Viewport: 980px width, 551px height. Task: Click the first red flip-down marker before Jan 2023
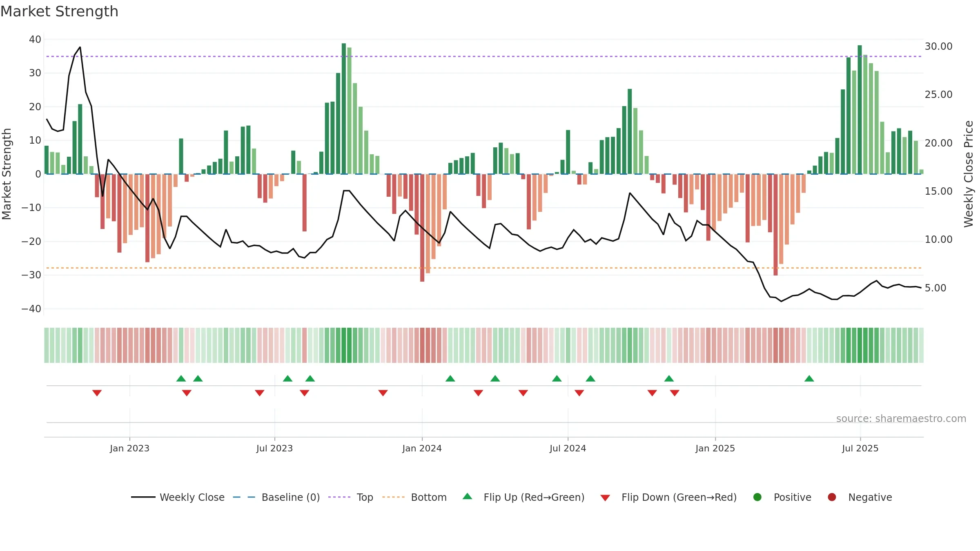(x=97, y=393)
